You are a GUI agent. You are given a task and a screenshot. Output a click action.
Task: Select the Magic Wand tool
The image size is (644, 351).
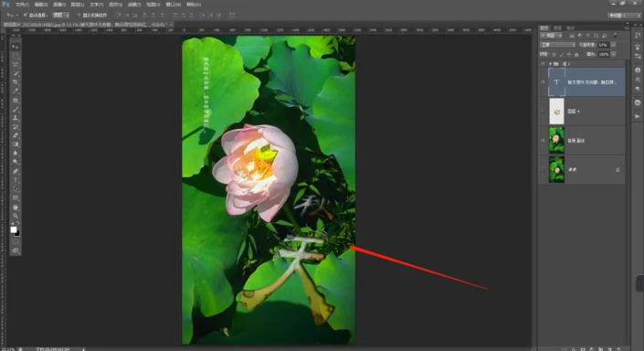point(16,73)
